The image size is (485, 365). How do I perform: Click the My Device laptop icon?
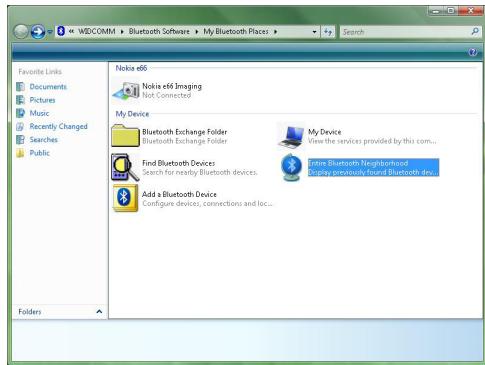tap(291, 136)
